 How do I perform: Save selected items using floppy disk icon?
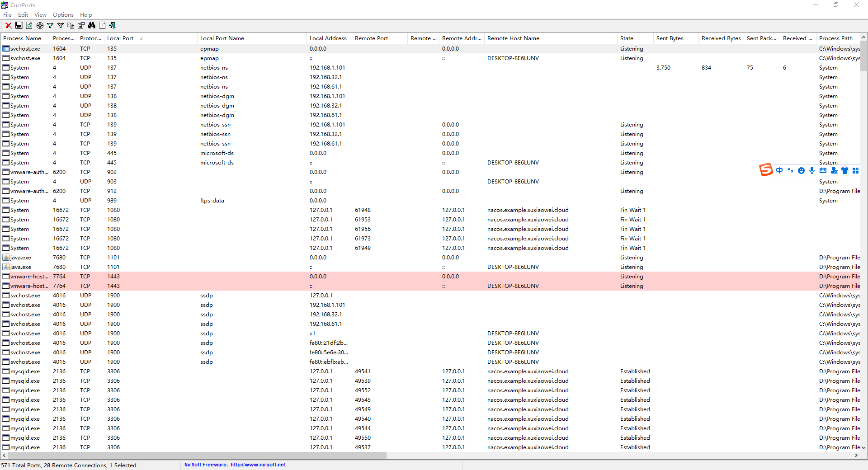(x=19, y=25)
